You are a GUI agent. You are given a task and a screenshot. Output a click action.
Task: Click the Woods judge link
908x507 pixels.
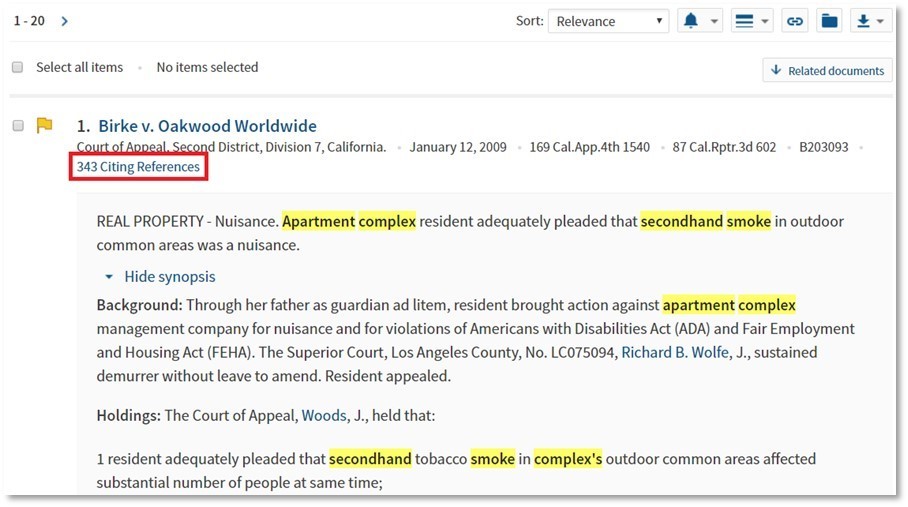click(x=324, y=415)
